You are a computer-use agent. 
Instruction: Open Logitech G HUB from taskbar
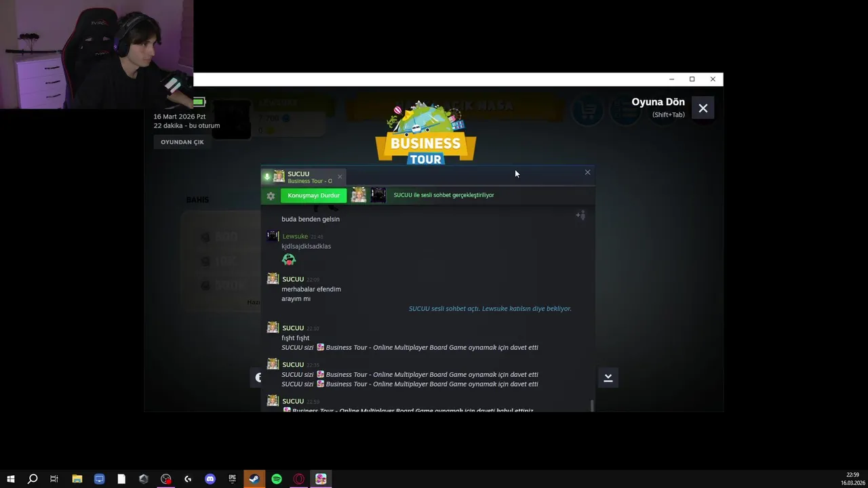pos(188,479)
